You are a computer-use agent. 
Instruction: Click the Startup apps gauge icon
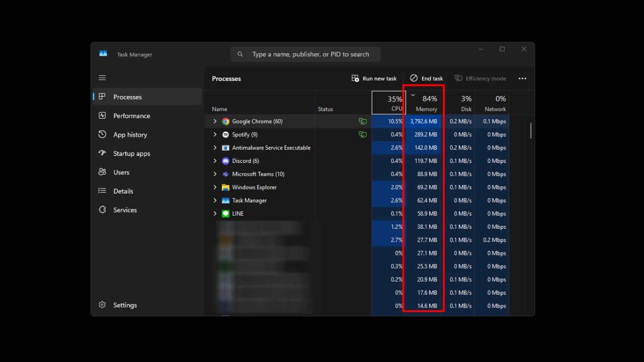coord(102,153)
